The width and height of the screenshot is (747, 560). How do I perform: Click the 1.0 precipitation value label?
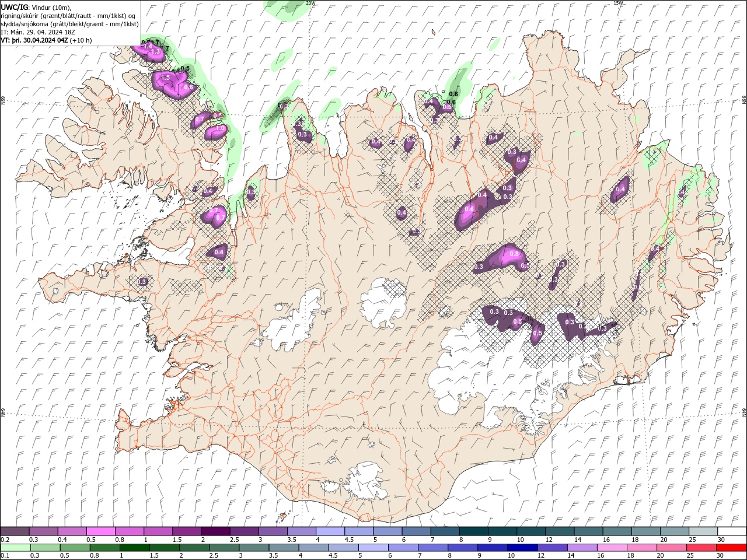tap(221, 128)
